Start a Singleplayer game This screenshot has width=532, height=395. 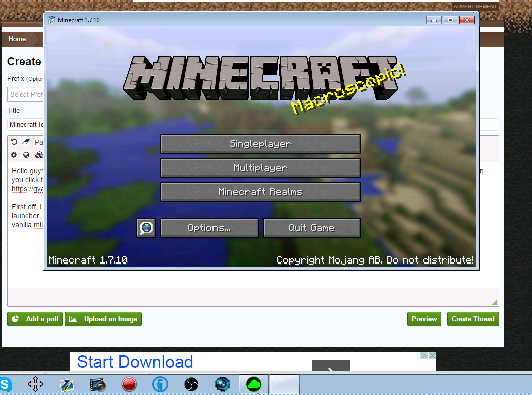[260, 144]
